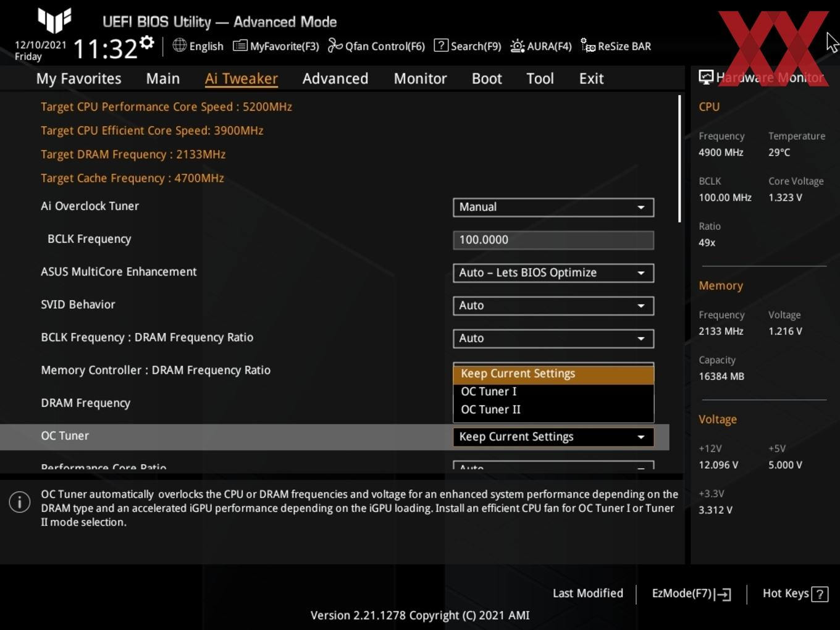This screenshot has width=840, height=630.
Task: Click the memory voltage 1.216 V
Action: pos(785,331)
